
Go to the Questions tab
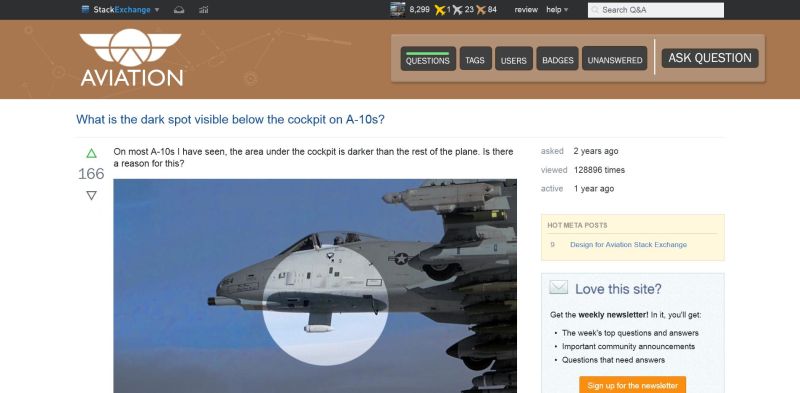coord(428,59)
